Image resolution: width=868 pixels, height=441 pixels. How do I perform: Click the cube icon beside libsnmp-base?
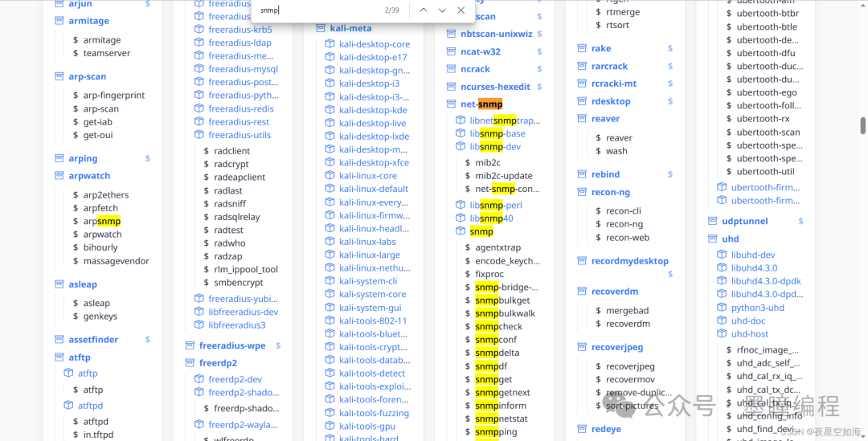(x=461, y=133)
